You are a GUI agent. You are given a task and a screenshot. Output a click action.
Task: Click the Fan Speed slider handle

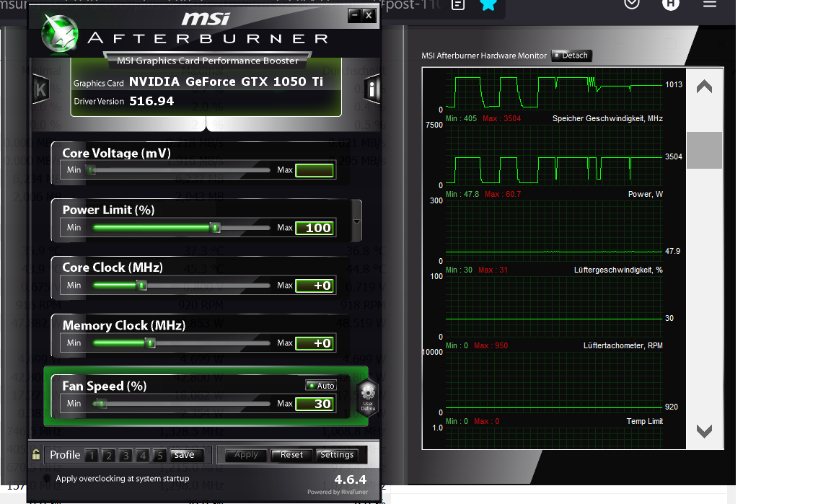point(101,404)
